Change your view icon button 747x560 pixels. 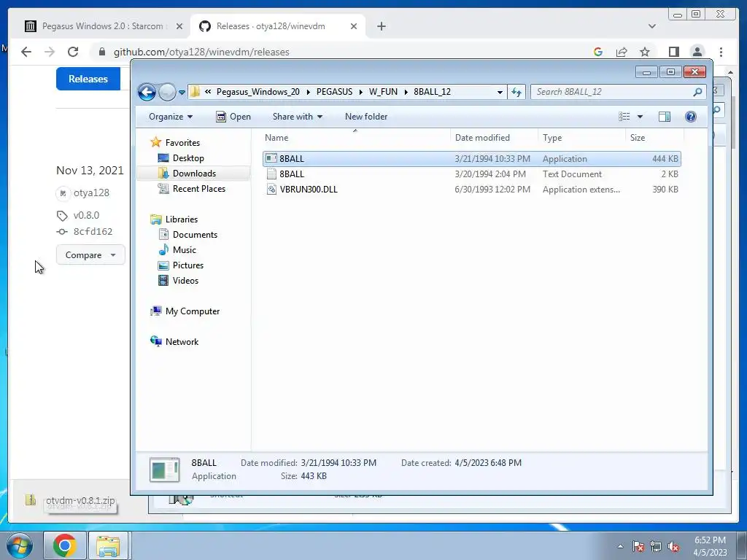624,117
